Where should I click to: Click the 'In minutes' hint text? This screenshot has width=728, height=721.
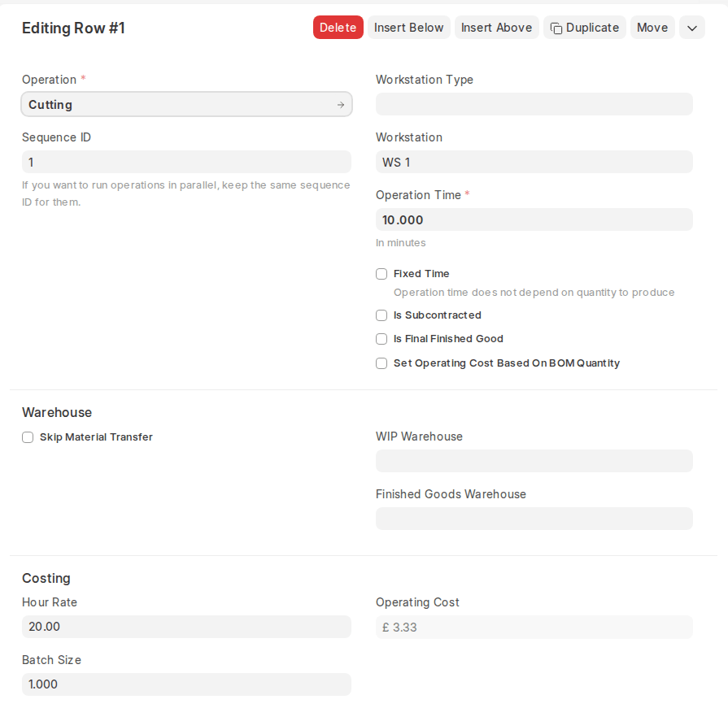(x=400, y=243)
